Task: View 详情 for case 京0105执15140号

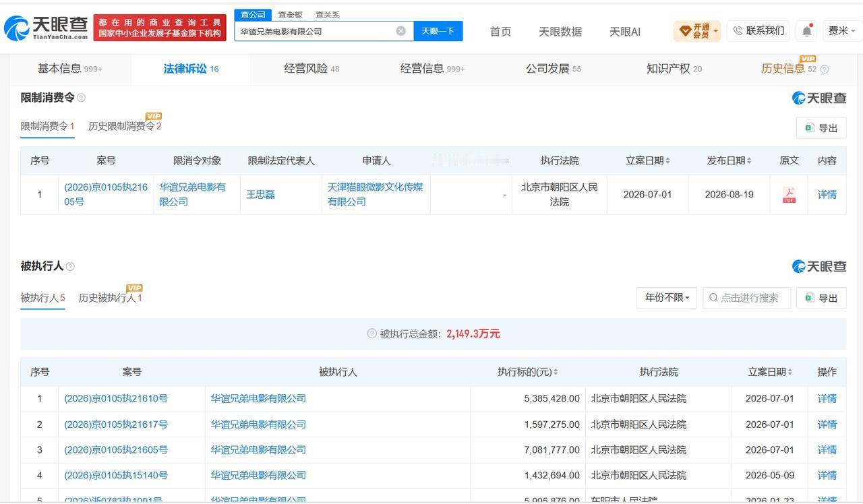Action: coord(827,476)
